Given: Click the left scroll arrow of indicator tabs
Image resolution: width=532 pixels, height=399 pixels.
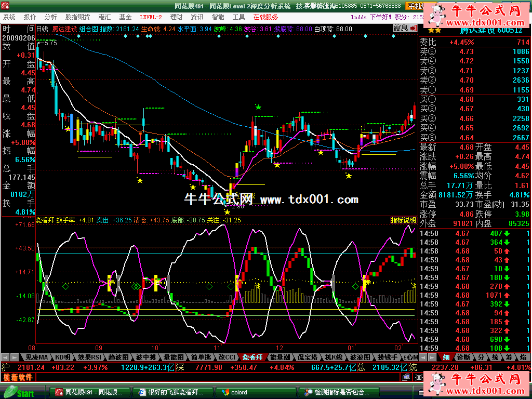Looking at the screenshot, I should pos(5,357).
